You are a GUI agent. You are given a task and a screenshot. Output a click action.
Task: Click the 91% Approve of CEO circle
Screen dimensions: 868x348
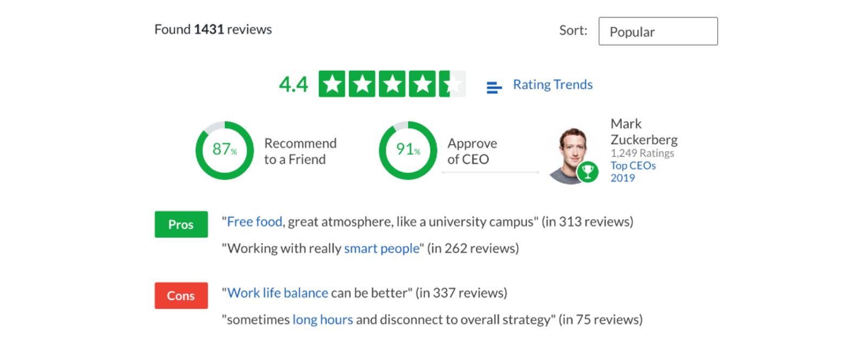pyautogui.click(x=408, y=150)
